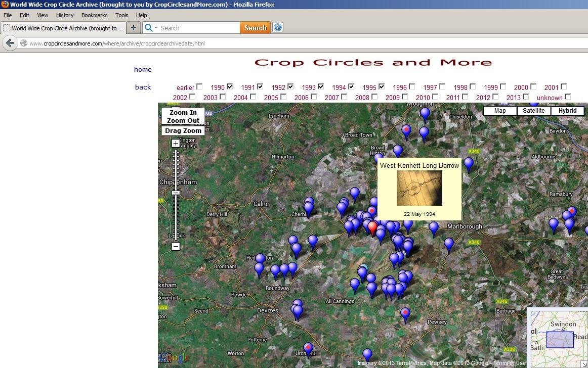Click the minus icon below zoom slider

click(x=176, y=247)
